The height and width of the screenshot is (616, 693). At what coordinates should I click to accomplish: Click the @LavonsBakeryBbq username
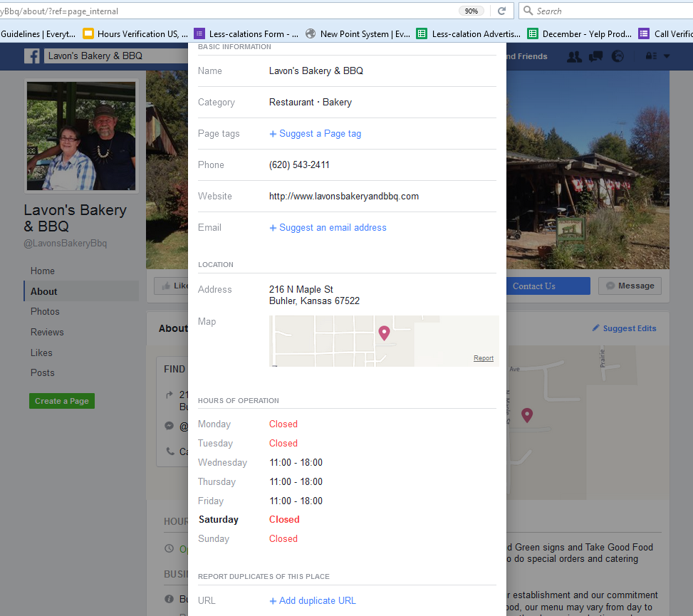pyautogui.click(x=66, y=243)
